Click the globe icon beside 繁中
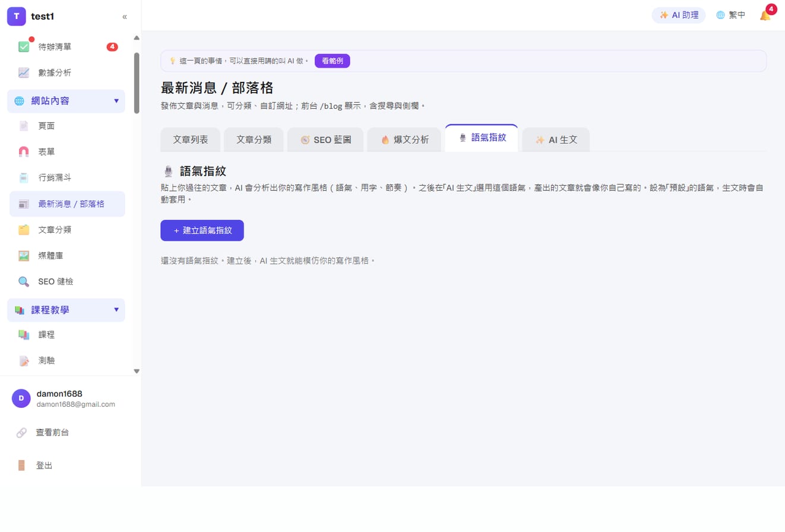 [720, 15]
